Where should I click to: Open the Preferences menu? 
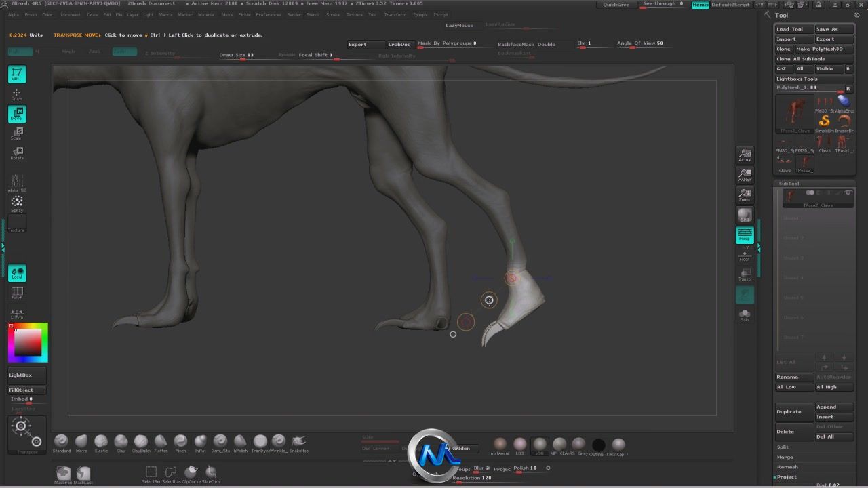click(x=269, y=14)
